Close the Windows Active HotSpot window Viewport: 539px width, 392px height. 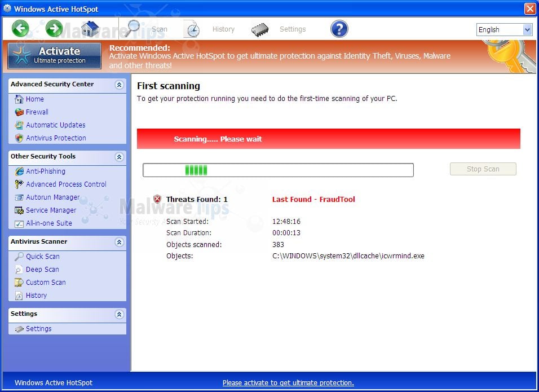(x=530, y=8)
